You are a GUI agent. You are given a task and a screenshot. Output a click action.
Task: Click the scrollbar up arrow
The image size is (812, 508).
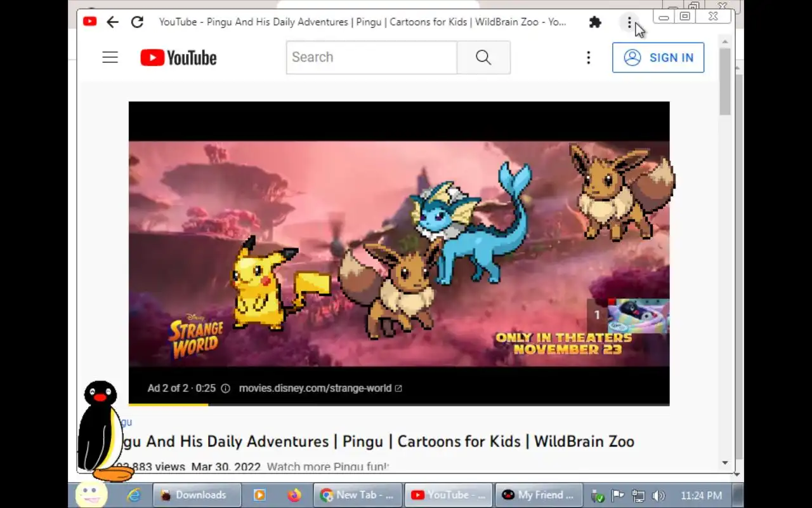[725, 41]
